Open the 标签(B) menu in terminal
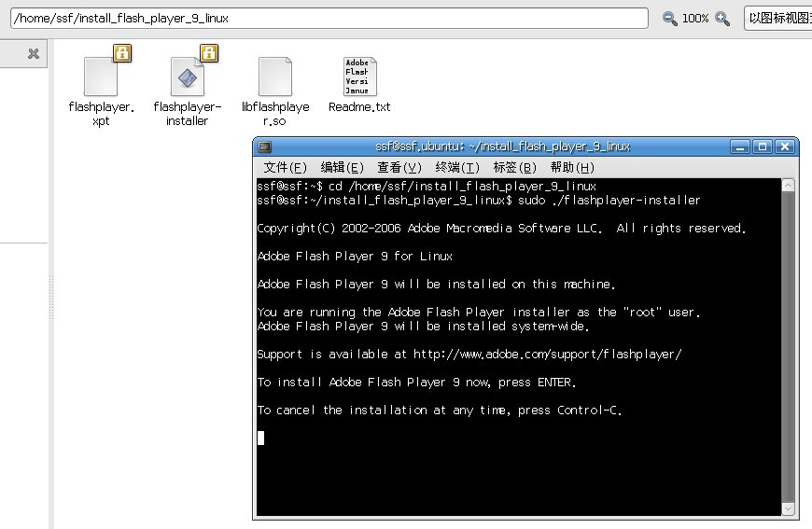 coord(515,167)
